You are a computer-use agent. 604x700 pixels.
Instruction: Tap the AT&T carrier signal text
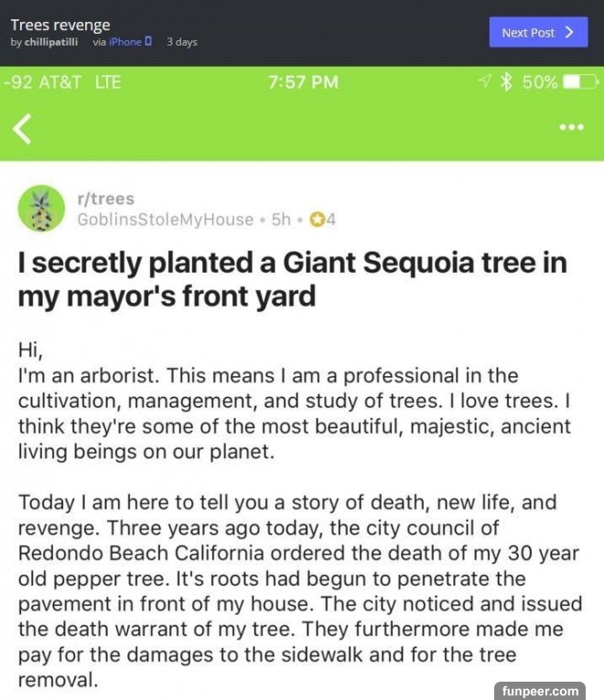57,82
